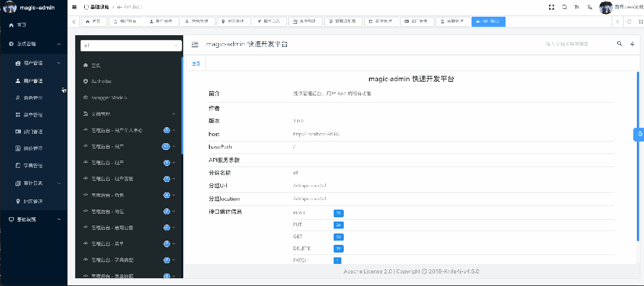
Task: Collapse the Knife4j docs menu icon
Action: (195, 45)
